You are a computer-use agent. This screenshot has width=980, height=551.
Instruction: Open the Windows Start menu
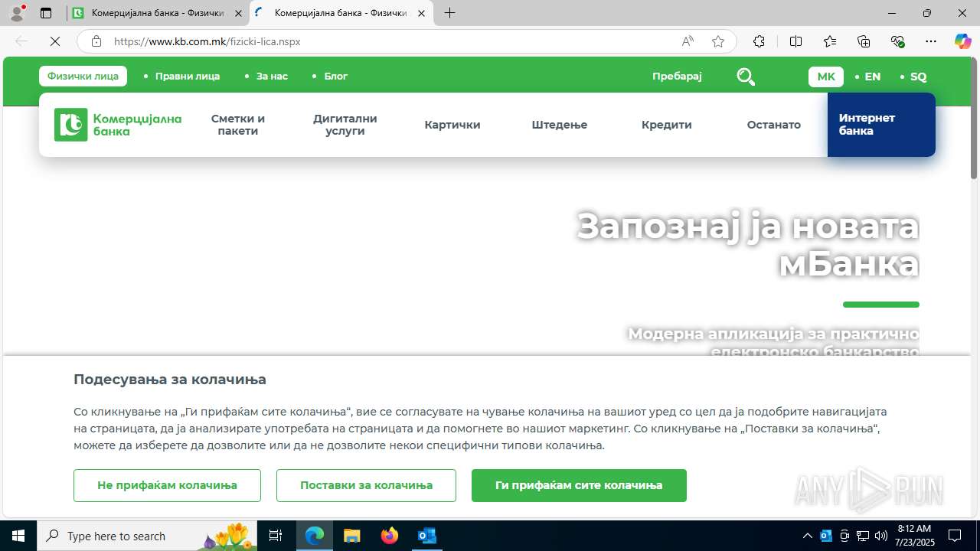pos(18,536)
